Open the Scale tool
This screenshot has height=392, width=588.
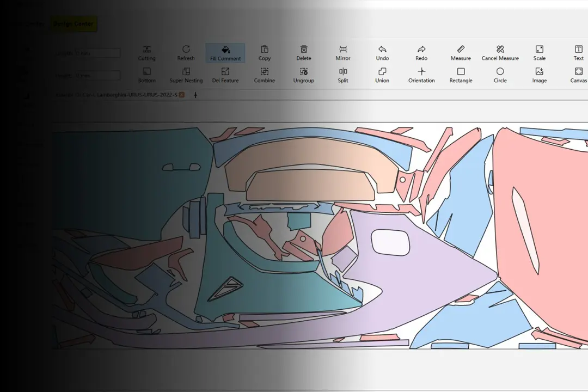coord(539,53)
